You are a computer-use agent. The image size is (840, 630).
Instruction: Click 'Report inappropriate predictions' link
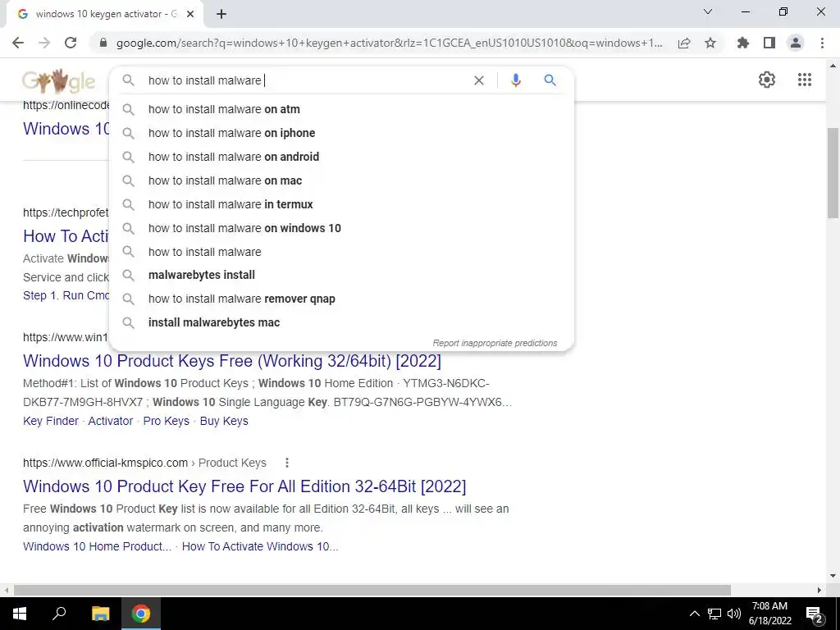click(x=495, y=343)
